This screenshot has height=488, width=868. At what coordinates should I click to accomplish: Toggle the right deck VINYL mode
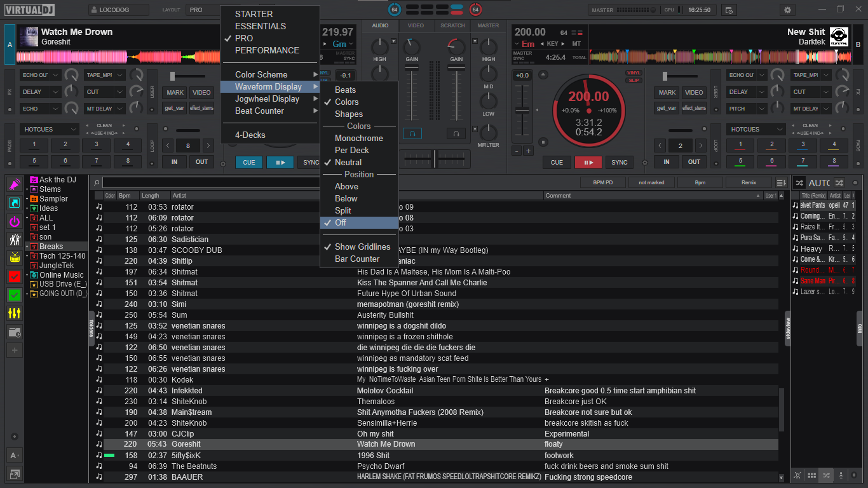tap(633, 73)
